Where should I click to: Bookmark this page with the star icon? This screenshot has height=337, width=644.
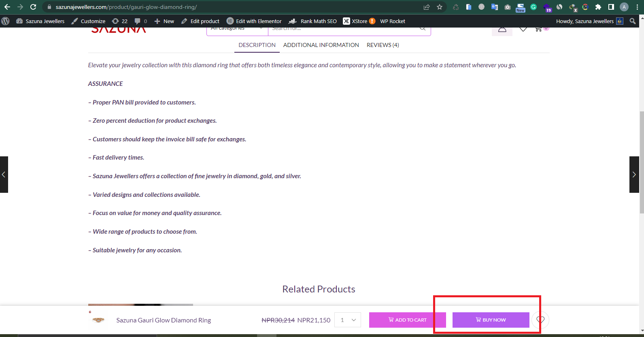pyautogui.click(x=440, y=7)
